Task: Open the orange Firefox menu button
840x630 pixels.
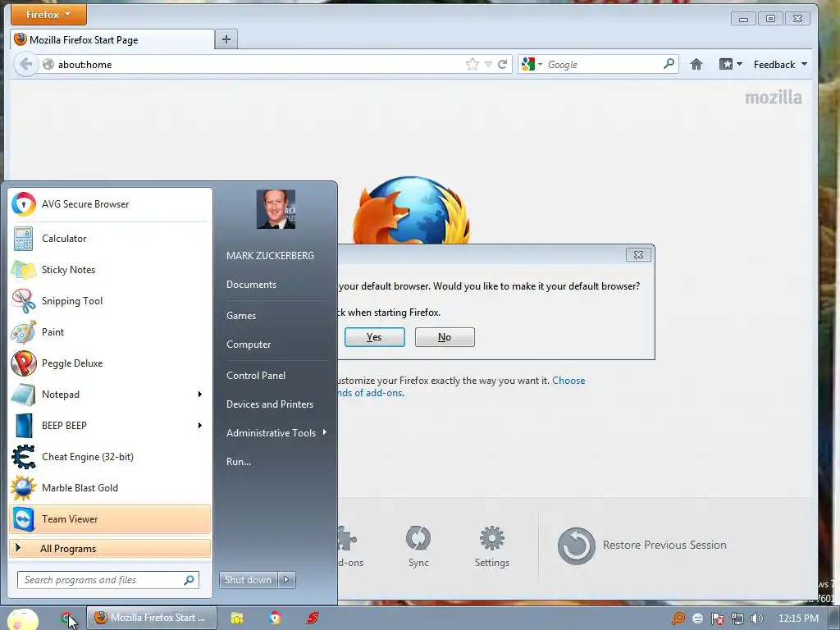Action: pyautogui.click(x=48, y=15)
